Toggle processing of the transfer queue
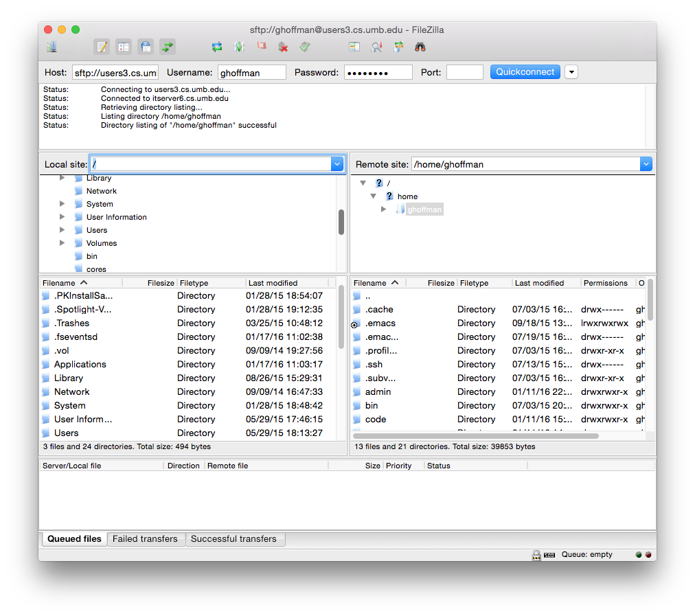This screenshot has width=695, height=616. click(x=239, y=47)
